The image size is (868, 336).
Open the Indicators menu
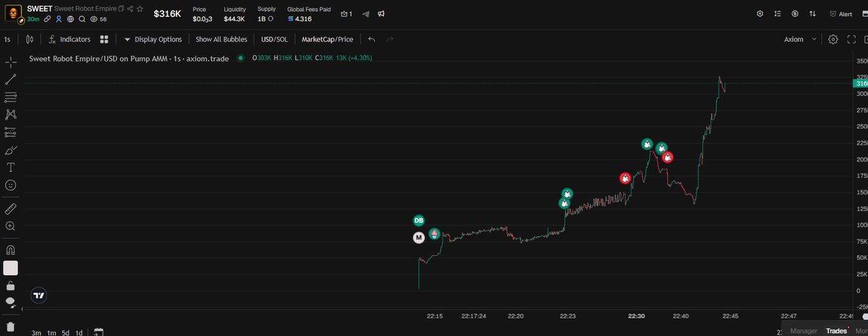click(x=69, y=39)
